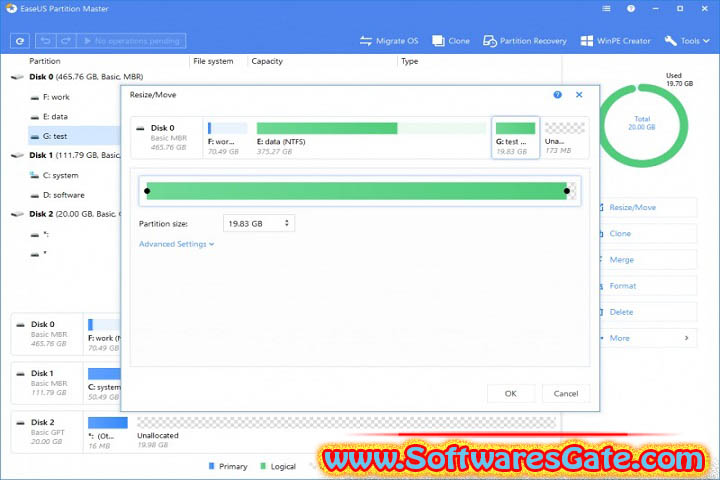Click the redo arrow button
Image resolution: width=720 pixels, height=480 pixels.
(x=66, y=41)
